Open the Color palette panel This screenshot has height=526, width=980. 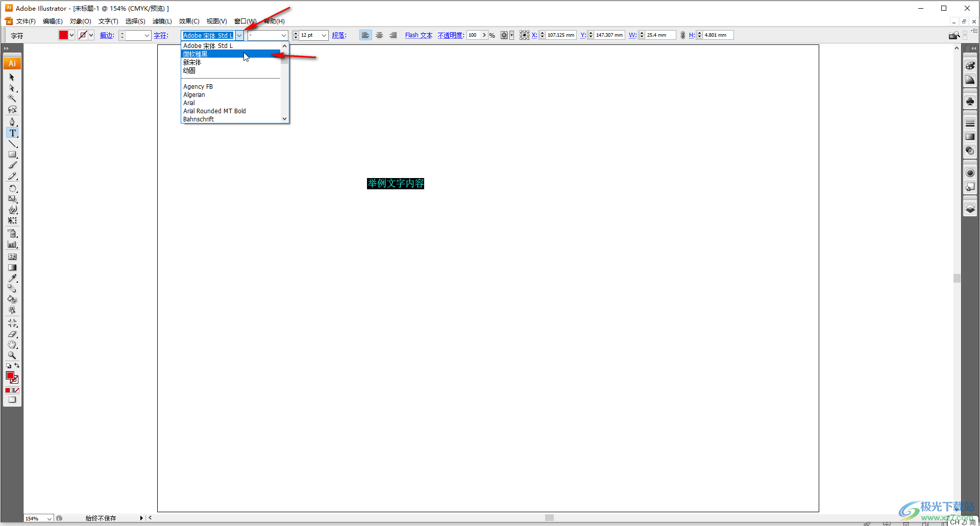coord(970,66)
